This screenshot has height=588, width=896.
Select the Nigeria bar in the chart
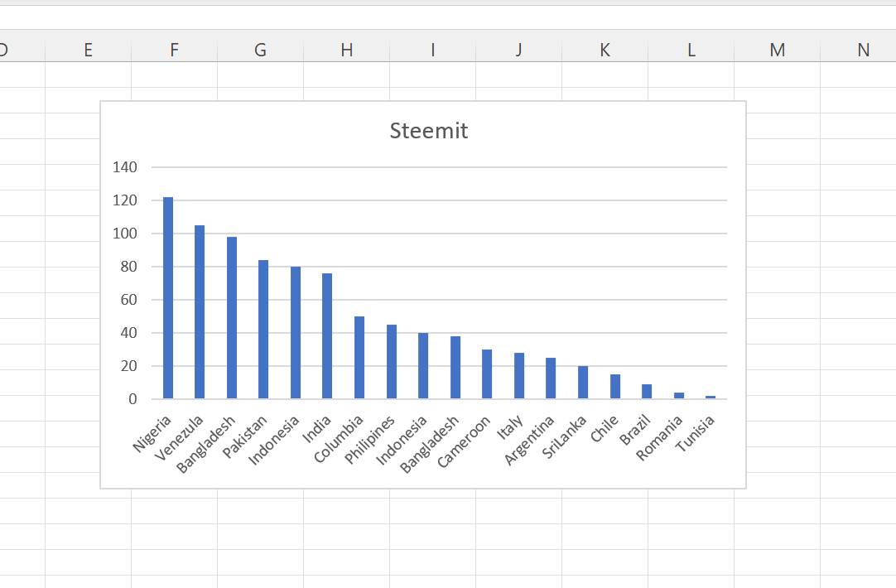point(168,297)
